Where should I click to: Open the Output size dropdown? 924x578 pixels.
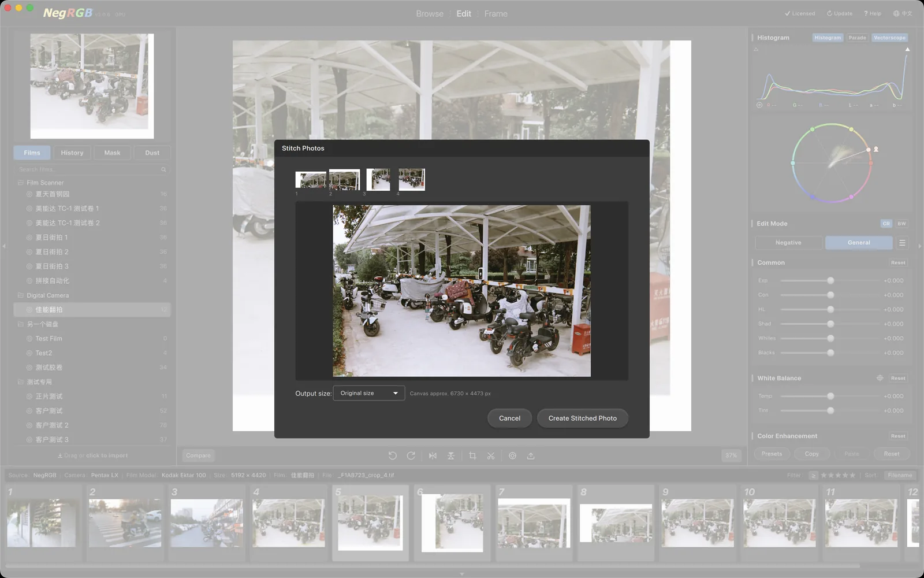[369, 393]
